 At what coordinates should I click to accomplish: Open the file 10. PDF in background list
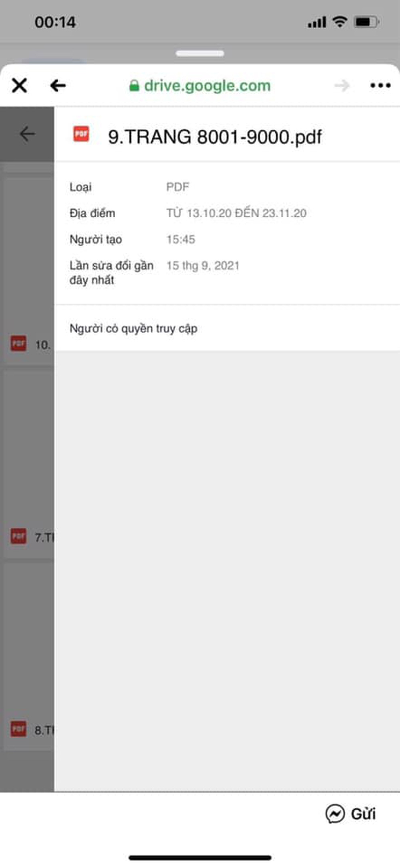point(30,344)
